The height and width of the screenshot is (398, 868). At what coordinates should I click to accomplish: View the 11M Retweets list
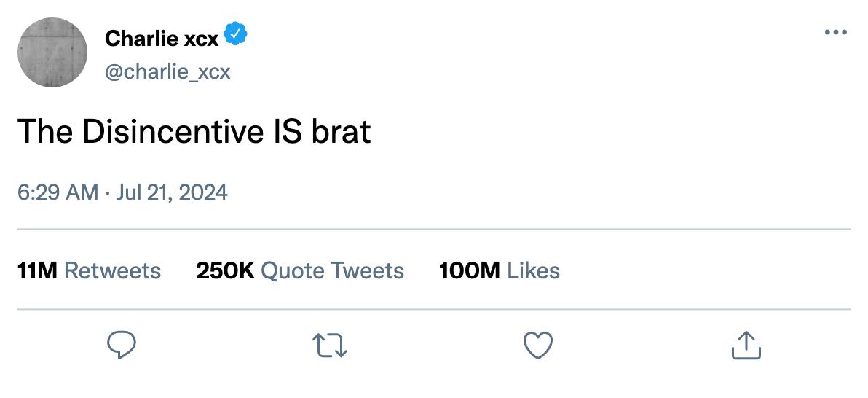[89, 271]
